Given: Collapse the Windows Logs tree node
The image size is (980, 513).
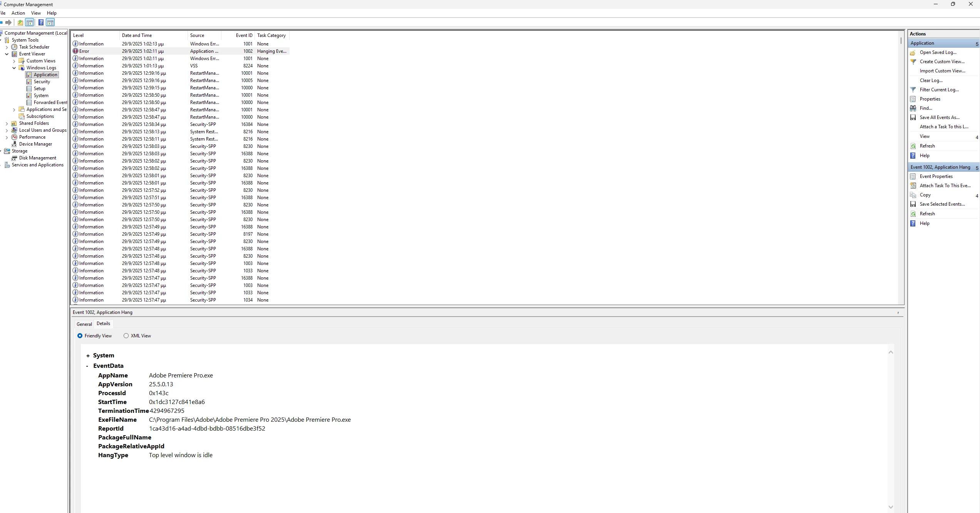Looking at the screenshot, I should [14, 68].
